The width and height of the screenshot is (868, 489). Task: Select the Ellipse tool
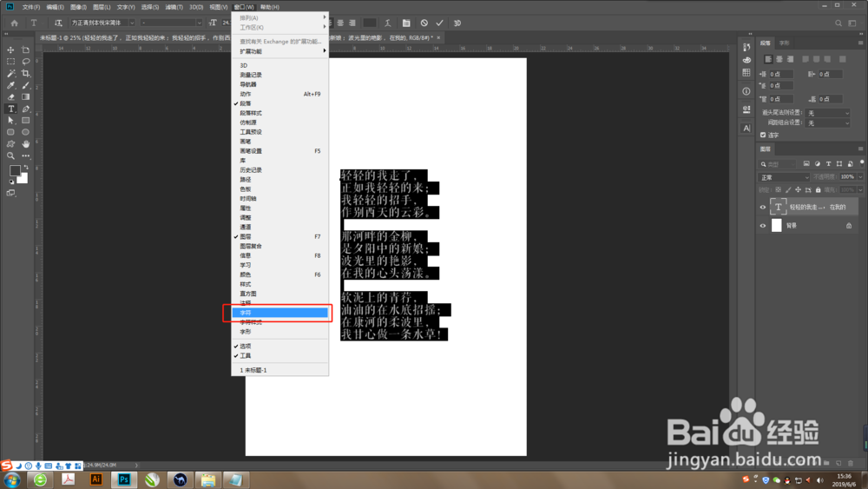point(25,132)
